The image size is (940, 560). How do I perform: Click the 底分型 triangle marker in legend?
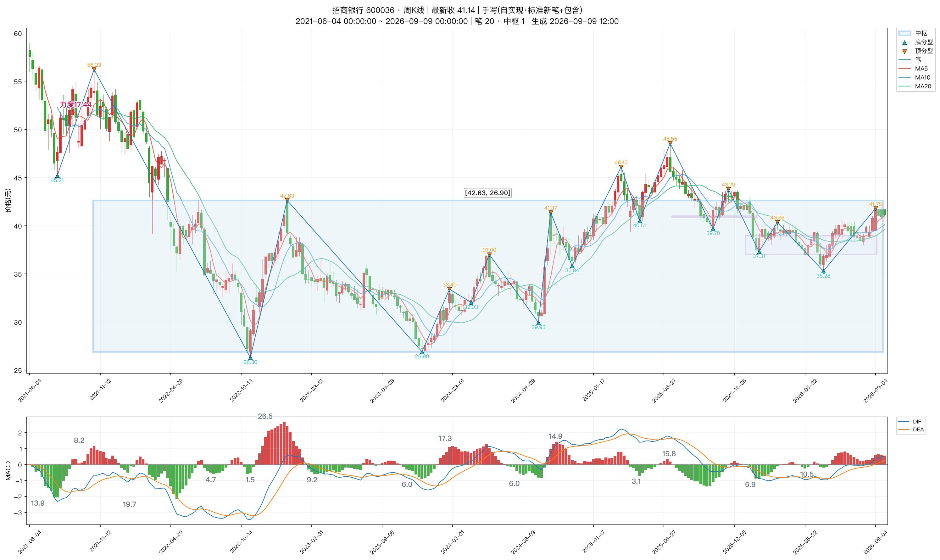[x=904, y=42]
